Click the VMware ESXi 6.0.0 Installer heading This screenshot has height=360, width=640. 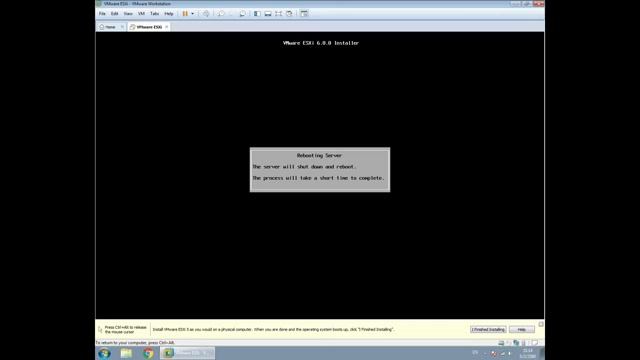pos(321,43)
